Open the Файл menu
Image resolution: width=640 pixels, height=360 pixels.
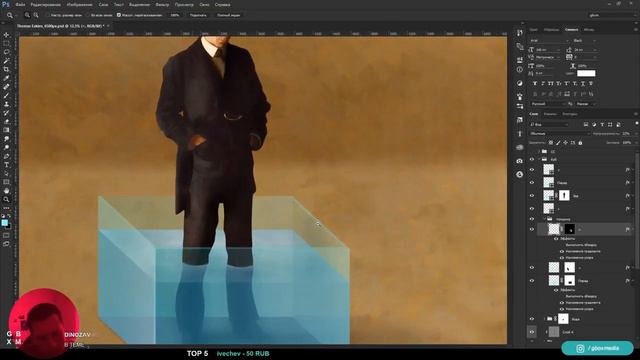coord(20,5)
